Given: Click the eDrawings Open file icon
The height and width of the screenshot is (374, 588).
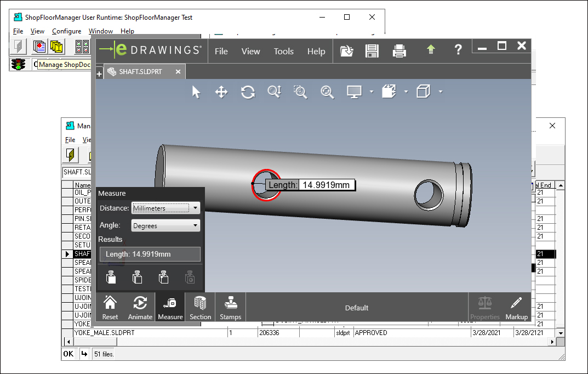Looking at the screenshot, I should click(x=346, y=51).
